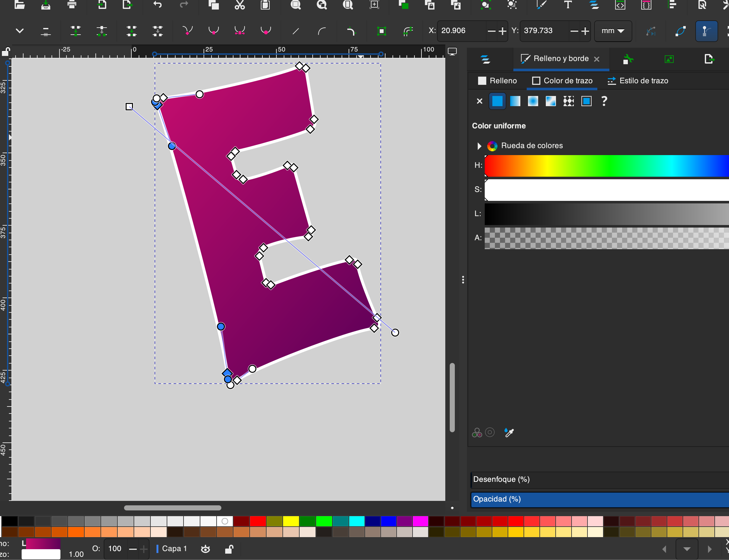Switch to the Color de trazo tab
The image size is (729, 560).
[x=562, y=81]
